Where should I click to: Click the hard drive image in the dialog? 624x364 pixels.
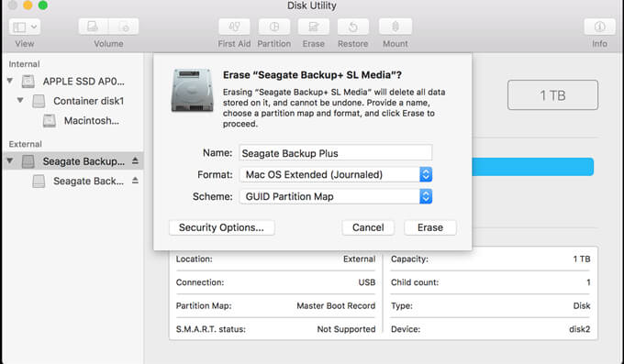point(192,90)
